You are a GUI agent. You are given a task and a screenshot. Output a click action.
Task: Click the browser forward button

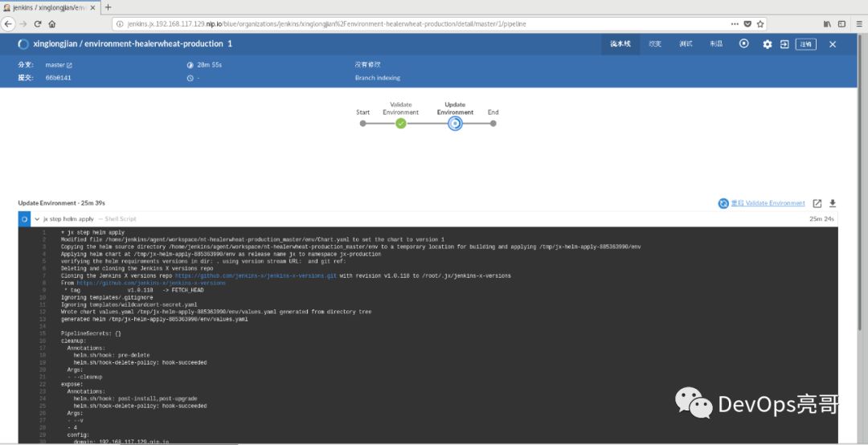[23, 24]
